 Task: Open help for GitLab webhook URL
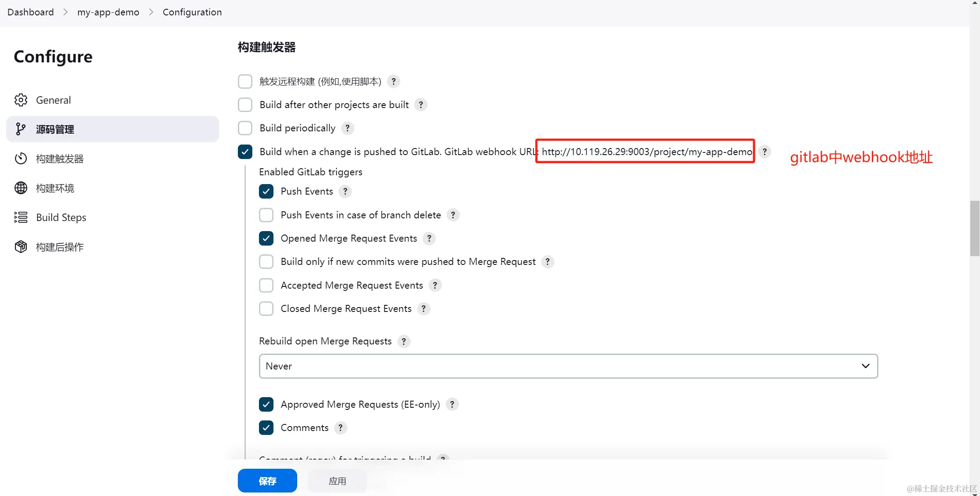point(765,152)
